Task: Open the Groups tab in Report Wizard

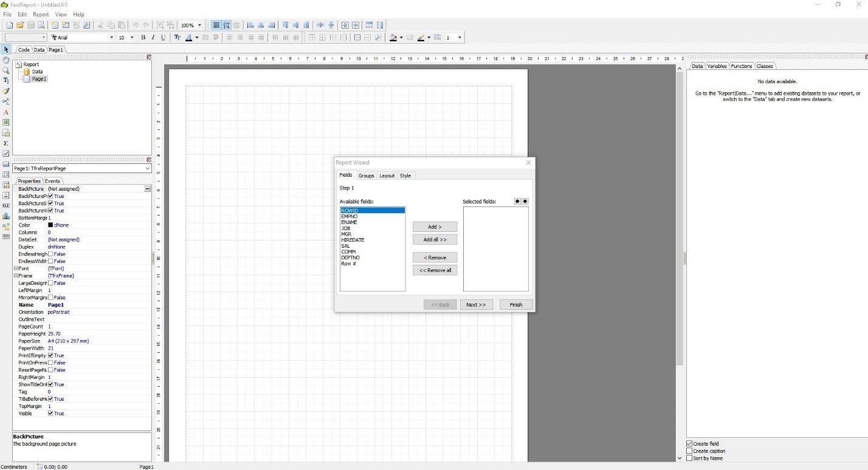Action: 366,175
